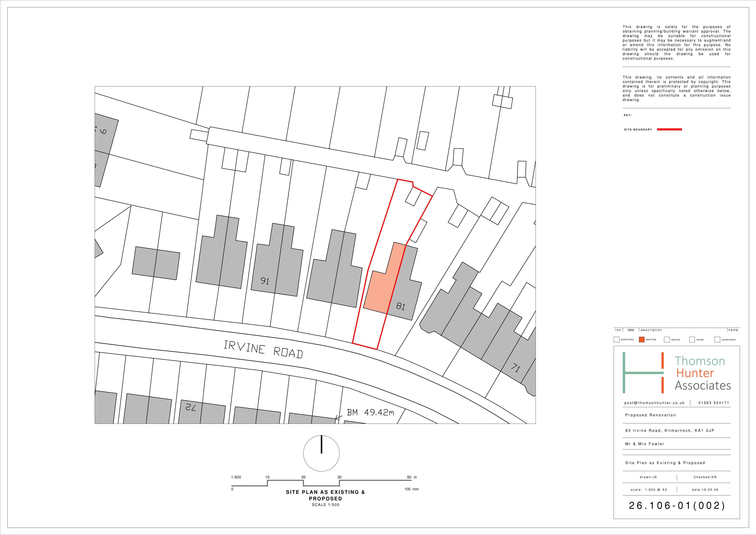
Task: Click house number 71 on the map
Action: 515,368
